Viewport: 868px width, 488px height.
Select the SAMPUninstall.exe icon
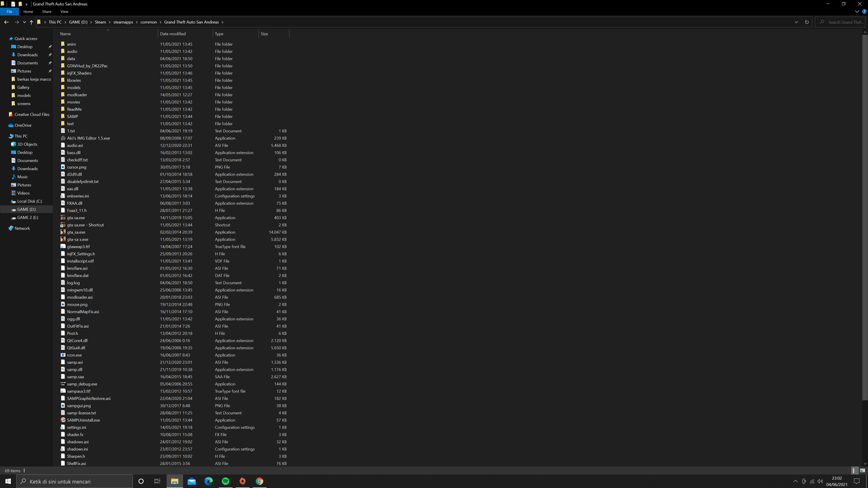63,420
